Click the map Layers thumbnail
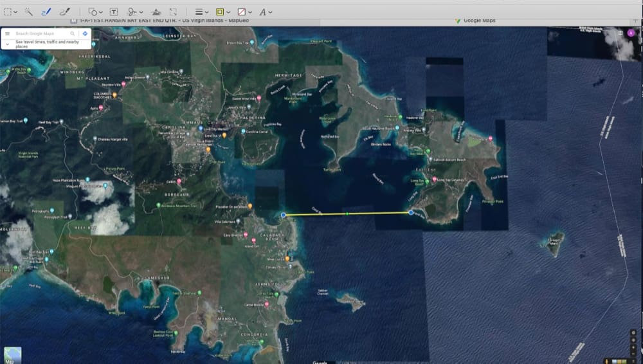This screenshot has width=643, height=364. [x=12, y=356]
